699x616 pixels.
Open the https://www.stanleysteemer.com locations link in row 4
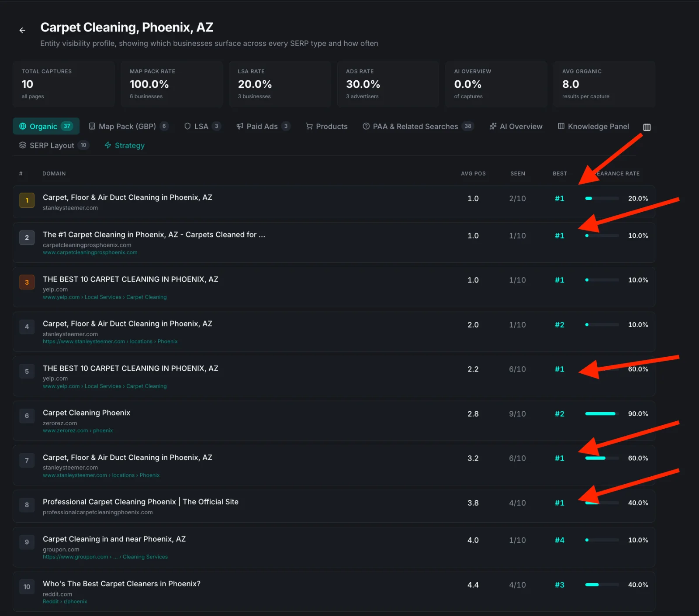tap(110, 341)
